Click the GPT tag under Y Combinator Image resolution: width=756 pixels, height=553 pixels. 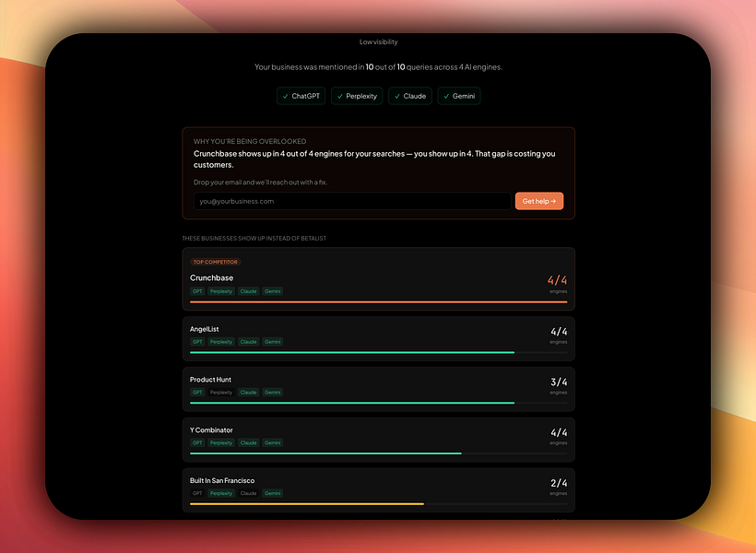tap(197, 442)
